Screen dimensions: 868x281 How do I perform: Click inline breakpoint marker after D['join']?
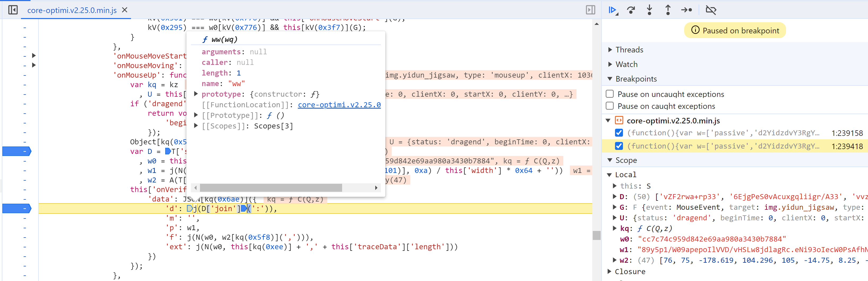pos(244,209)
